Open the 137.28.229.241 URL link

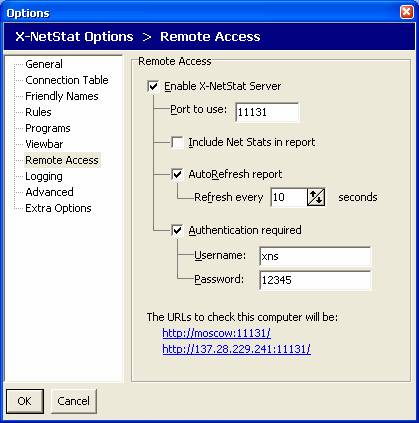[237, 349]
